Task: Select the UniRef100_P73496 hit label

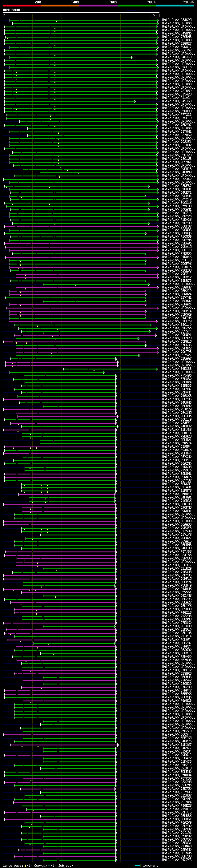Action: click(x=177, y=375)
